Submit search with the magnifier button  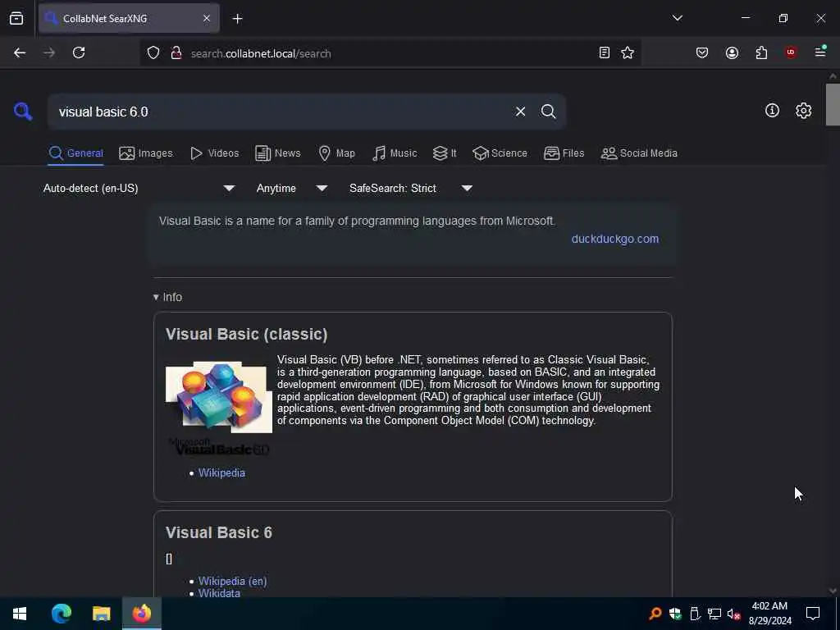(x=548, y=112)
